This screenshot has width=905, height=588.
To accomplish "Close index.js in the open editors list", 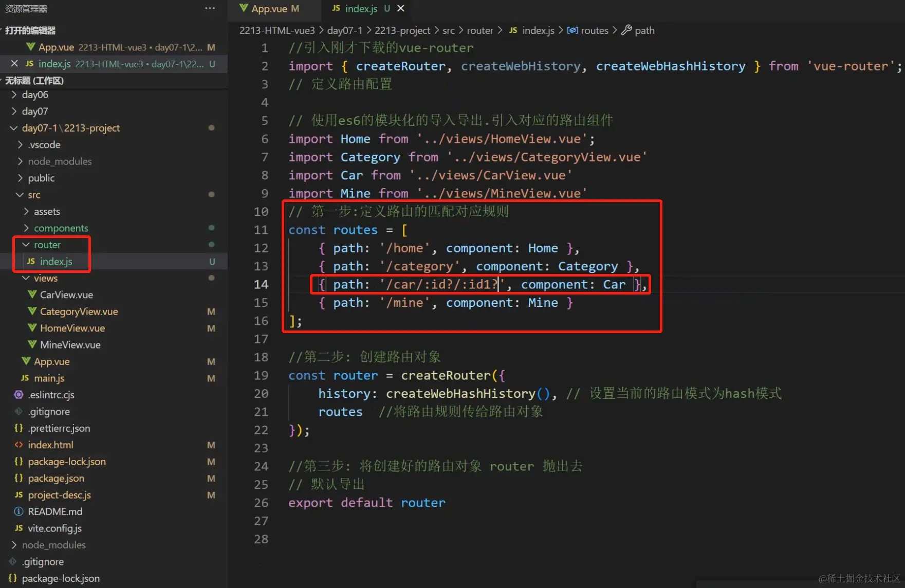I will pos(14,64).
